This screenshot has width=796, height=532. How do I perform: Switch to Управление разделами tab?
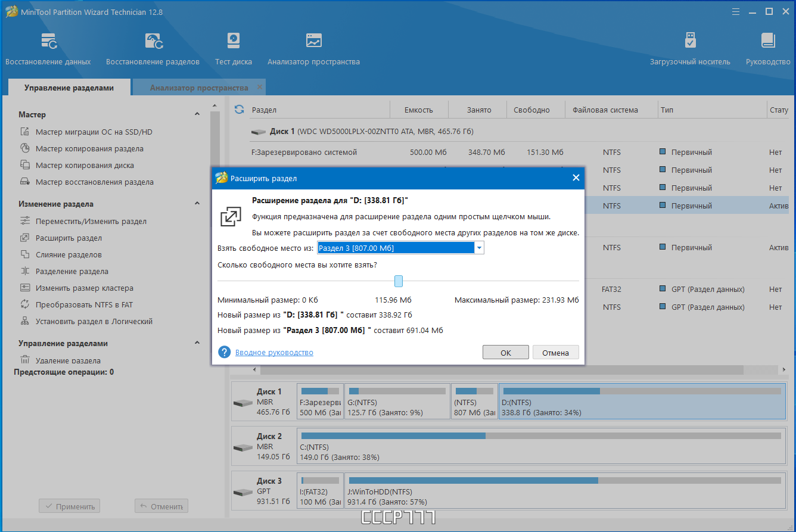point(69,88)
